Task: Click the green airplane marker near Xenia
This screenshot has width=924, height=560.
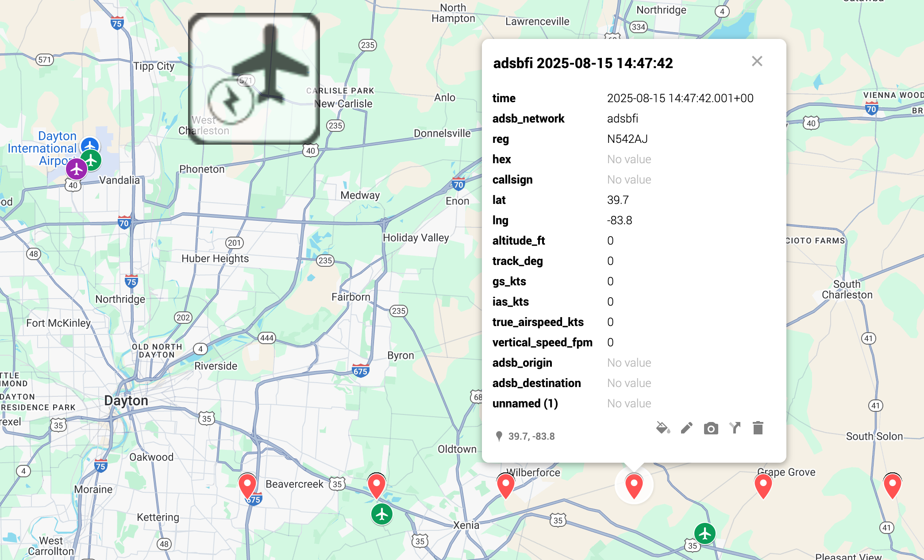Action: coord(381,514)
